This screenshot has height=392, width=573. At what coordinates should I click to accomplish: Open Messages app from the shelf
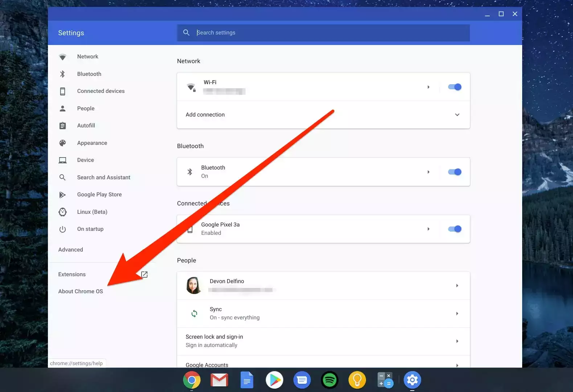302,380
